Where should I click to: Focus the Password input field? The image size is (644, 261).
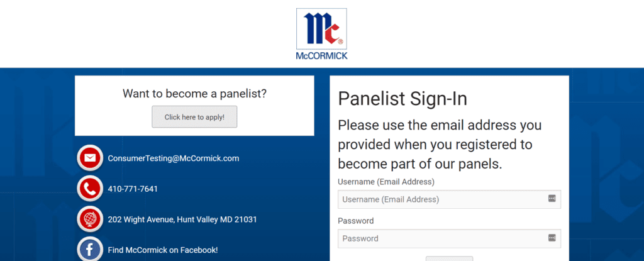tap(440, 238)
